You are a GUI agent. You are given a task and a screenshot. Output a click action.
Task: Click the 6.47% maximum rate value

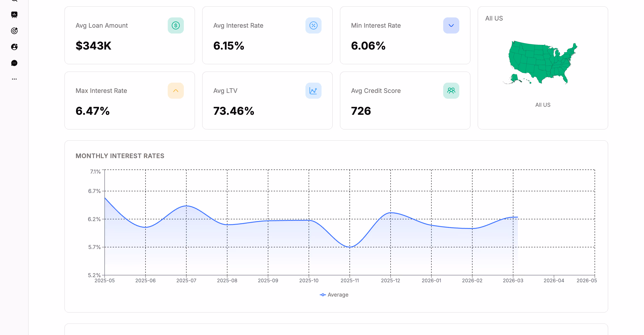tap(93, 111)
